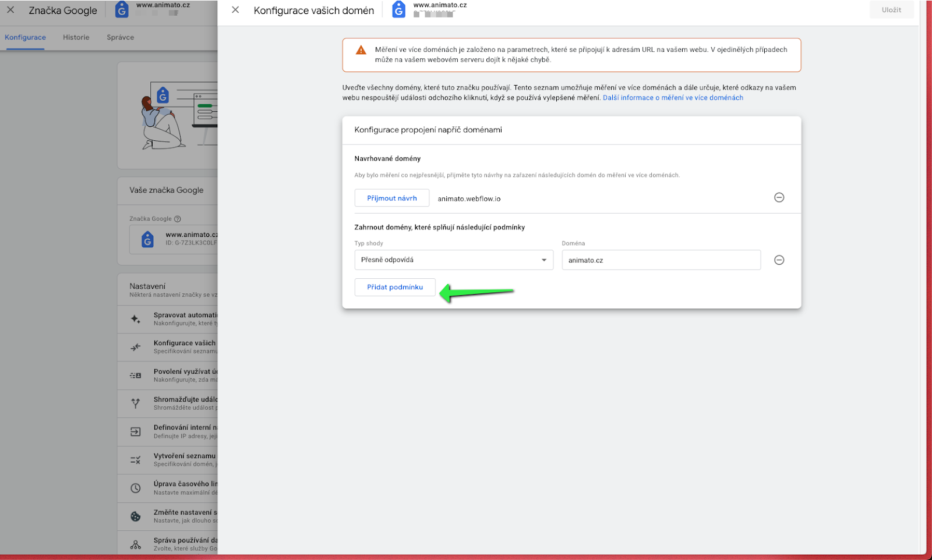Open the Shromažďujte události settings row

168,403
